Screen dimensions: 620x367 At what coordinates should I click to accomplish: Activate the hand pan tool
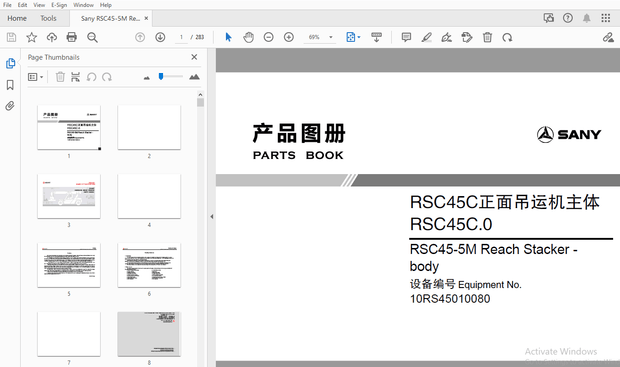[248, 37]
